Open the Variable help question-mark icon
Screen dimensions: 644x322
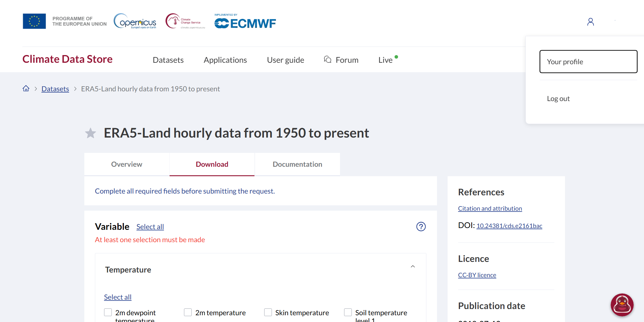[x=421, y=227]
